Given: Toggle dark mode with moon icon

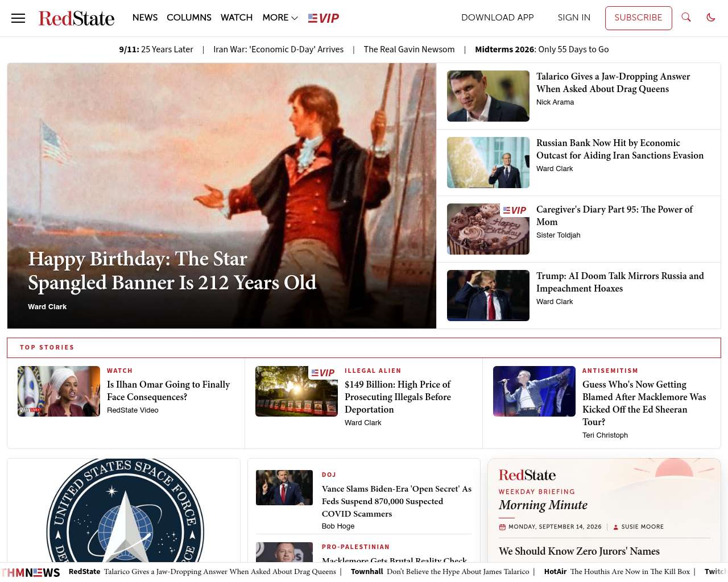Looking at the screenshot, I should (711, 18).
